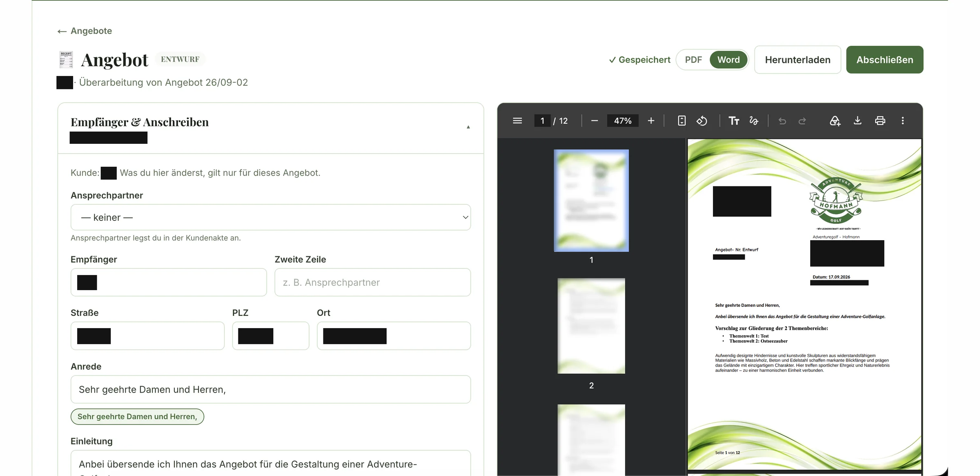Click the PDF page number field
980x476 pixels.
coord(542,121)
